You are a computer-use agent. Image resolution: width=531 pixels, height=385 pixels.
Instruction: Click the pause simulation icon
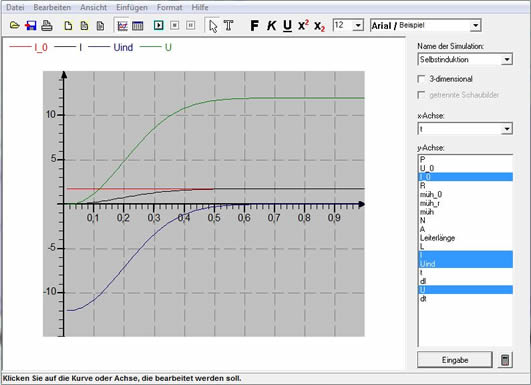(191, 25)
